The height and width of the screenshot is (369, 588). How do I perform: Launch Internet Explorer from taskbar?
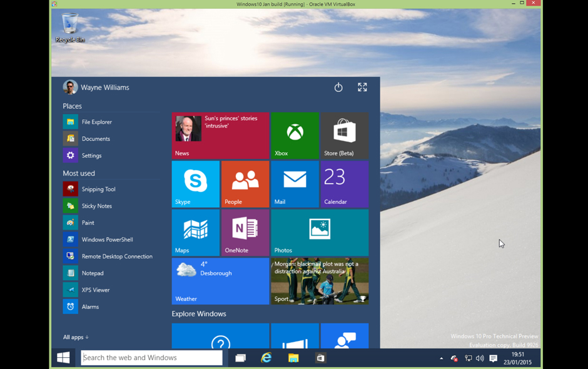[266, 358]
